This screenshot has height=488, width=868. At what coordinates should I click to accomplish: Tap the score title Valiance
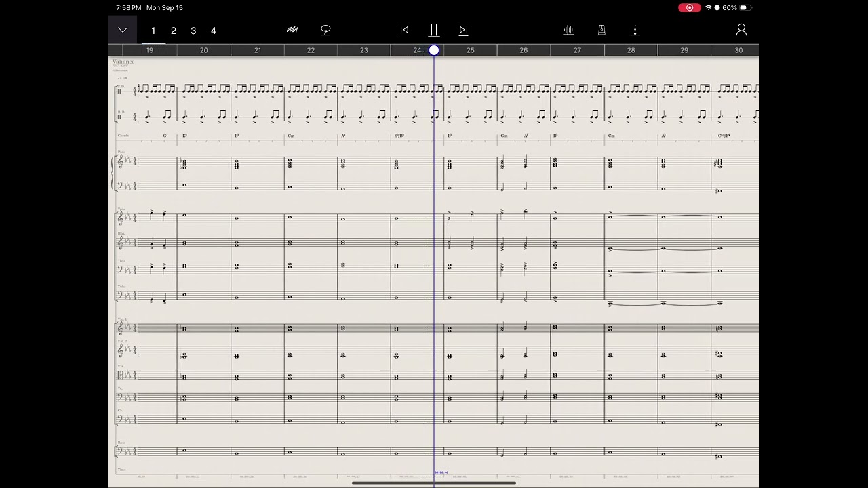(123, 62)
